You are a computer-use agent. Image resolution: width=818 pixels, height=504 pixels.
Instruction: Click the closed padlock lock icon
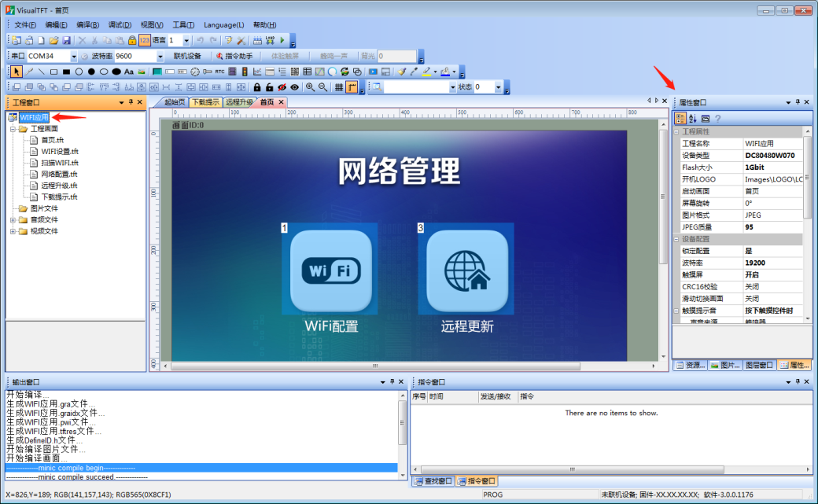click(256, 87)
